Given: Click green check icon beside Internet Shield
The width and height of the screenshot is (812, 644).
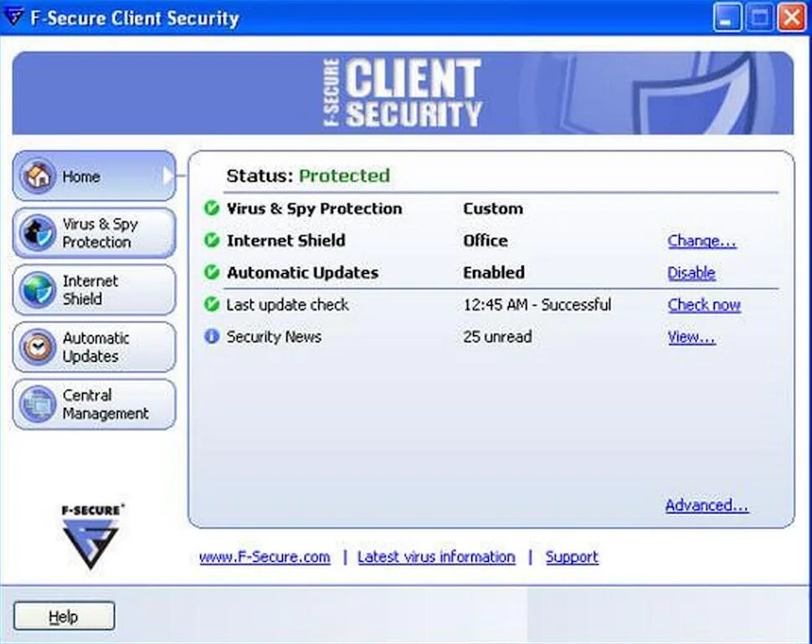Looking at the screenshot, I should pos(212,240).
